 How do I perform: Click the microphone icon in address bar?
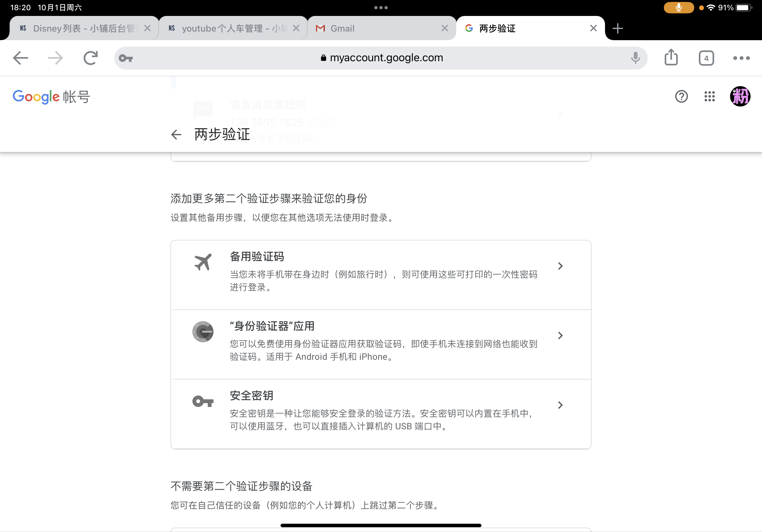click(x=635, y=58)
